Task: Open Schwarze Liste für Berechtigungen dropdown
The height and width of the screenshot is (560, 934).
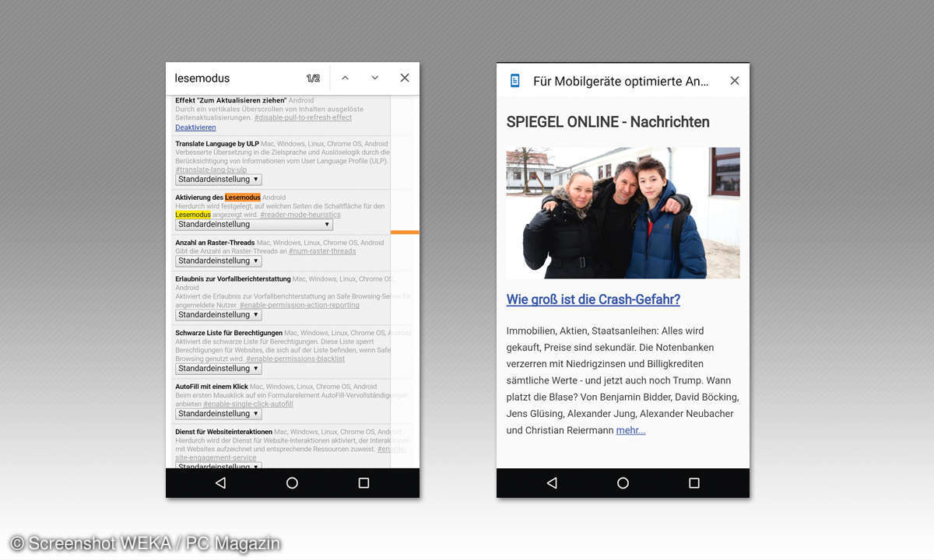Action: pos(218,369)
